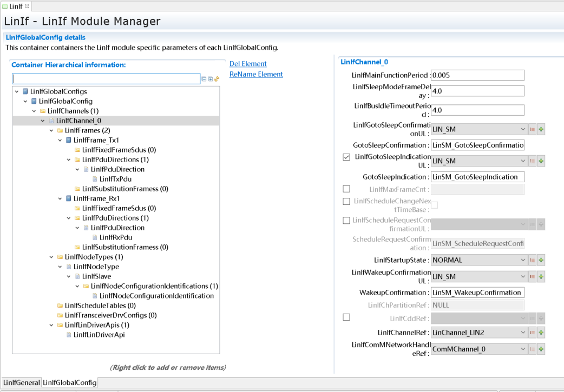Viewport: 564px width, 392px height.
Task: Enable the LinIfMaxFrameCnt checkbox
Action: point(346,189)
